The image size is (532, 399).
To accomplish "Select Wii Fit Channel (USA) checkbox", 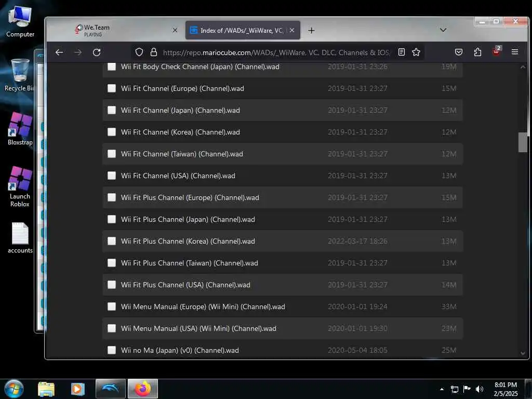I will point(112,176).
